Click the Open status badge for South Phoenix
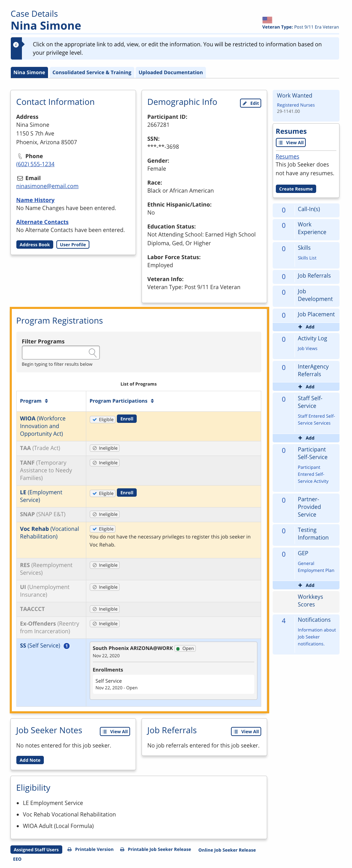Screen dimensions: 352x868 pyautogui.click(x=185, y=649)
